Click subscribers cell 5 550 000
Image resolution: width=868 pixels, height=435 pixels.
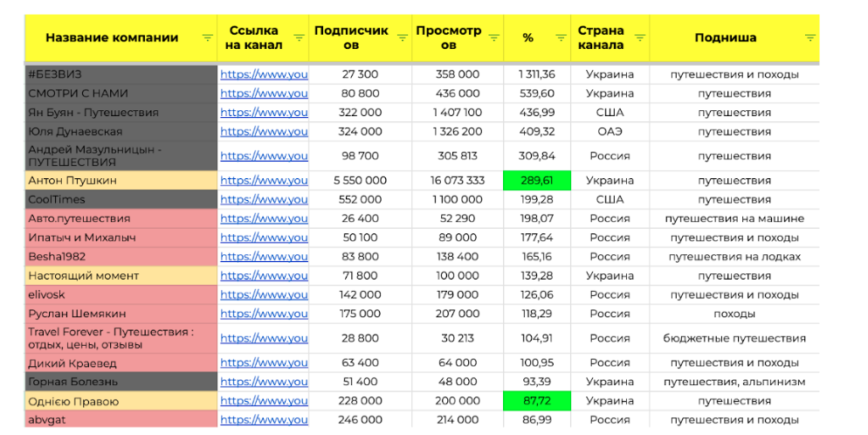(361, 181)
